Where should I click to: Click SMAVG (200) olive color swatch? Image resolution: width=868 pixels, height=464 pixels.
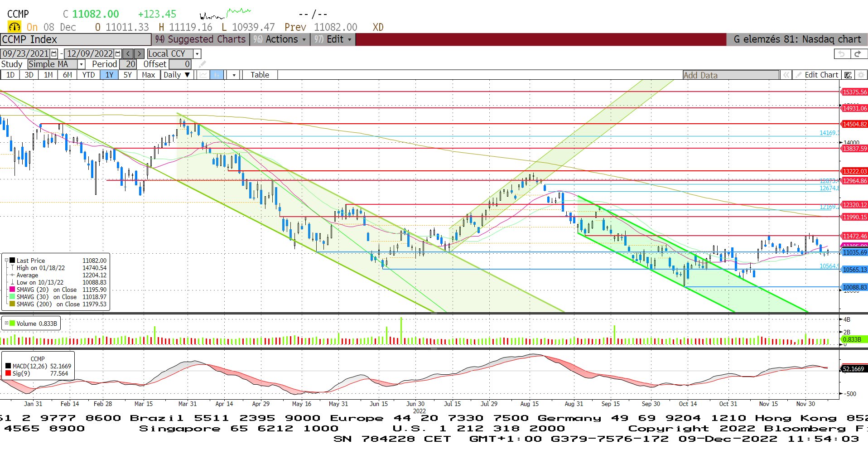[12, 304]
